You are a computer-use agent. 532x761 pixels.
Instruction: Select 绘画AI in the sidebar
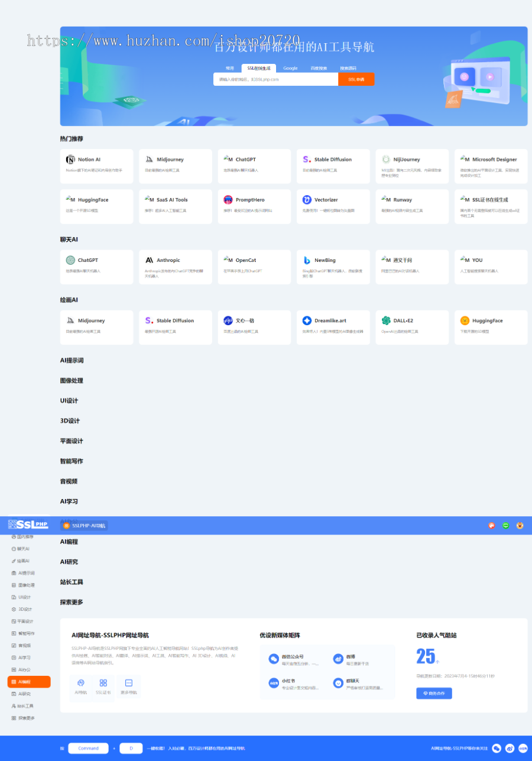28,561
